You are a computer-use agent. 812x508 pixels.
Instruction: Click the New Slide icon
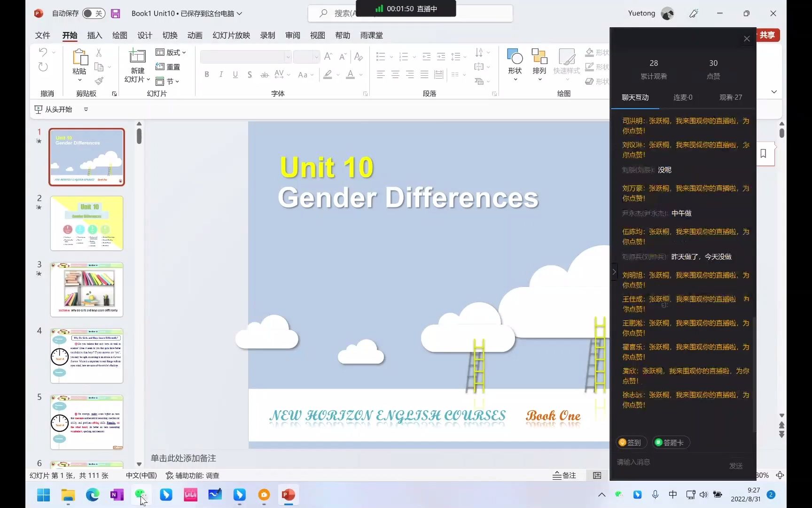coord(137,56)
